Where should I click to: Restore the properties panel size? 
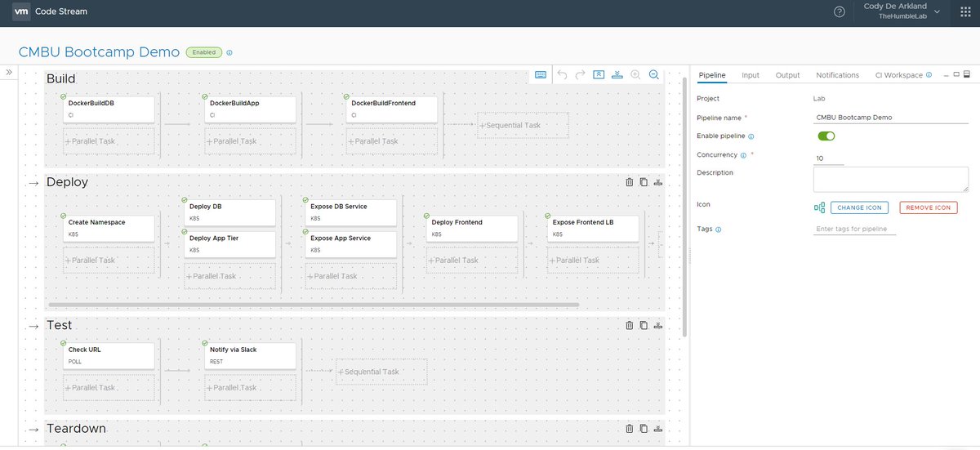click(x=956, y=74)
